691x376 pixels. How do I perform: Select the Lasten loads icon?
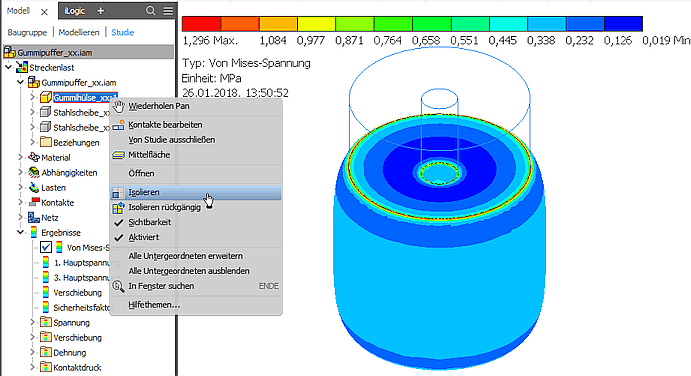pos(34,187)
